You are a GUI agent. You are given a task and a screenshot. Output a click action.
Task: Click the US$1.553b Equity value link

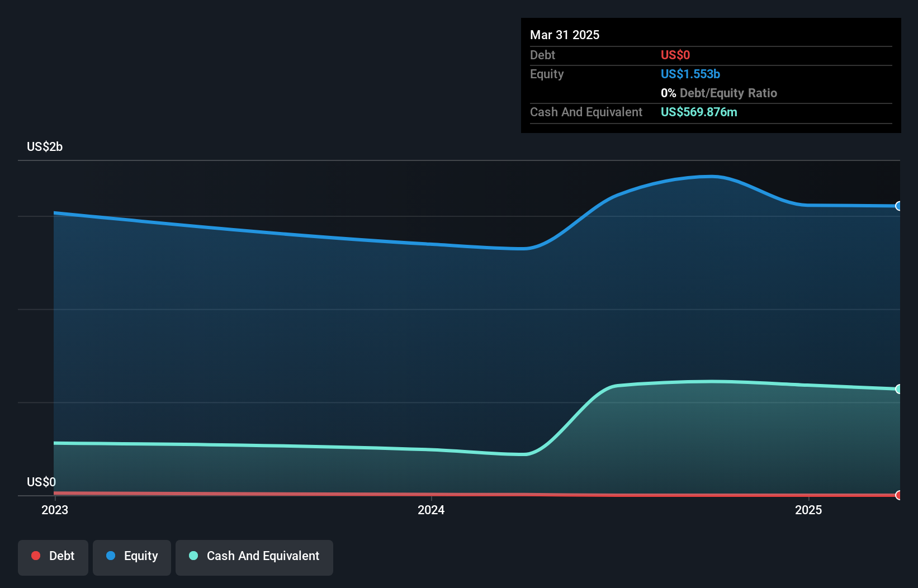coord(690,74)
